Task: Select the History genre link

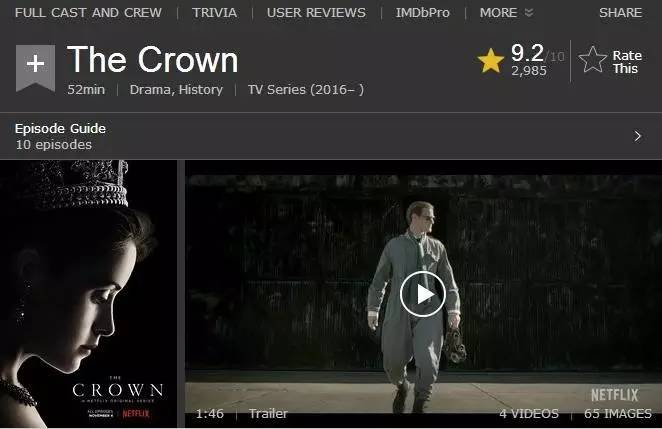Action: tap(201, 90)
